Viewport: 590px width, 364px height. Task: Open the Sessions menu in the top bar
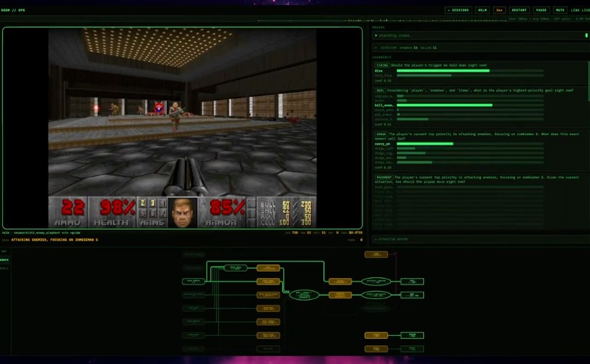point(459,10)
